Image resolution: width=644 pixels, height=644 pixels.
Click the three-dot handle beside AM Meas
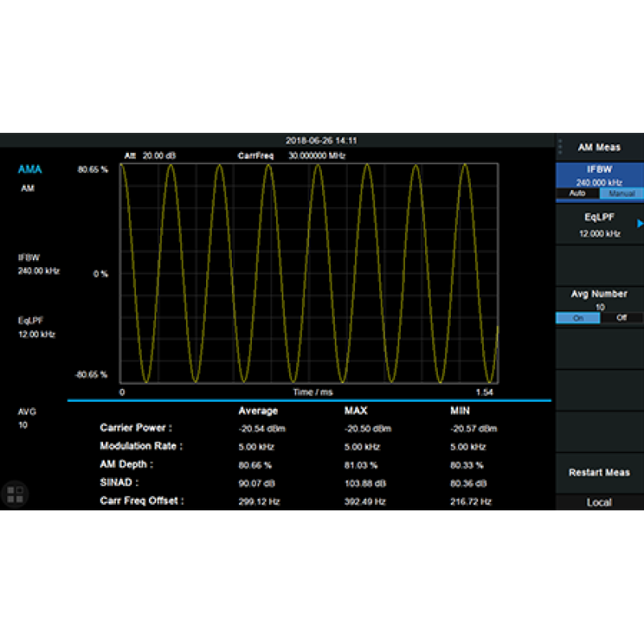point(560,147)
